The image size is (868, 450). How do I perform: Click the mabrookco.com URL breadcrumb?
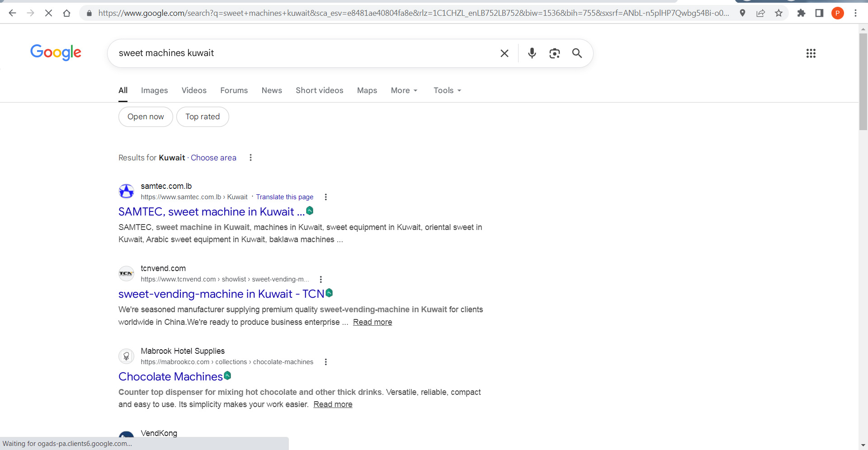227,362
